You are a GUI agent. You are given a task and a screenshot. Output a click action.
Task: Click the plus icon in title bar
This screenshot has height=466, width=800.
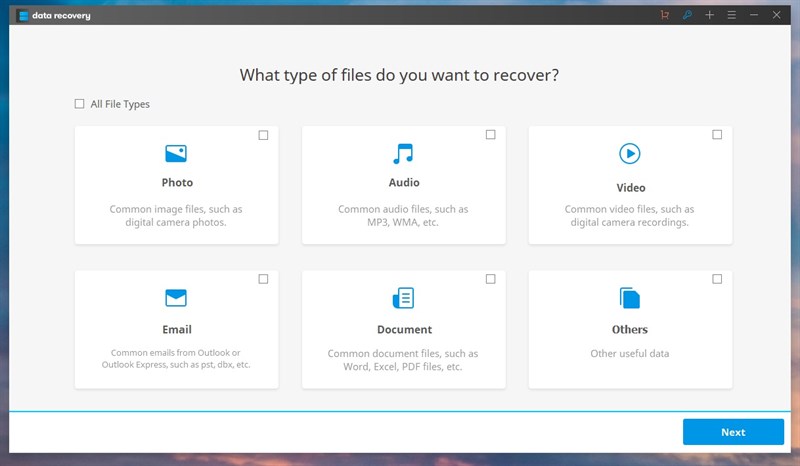[709, 15]
